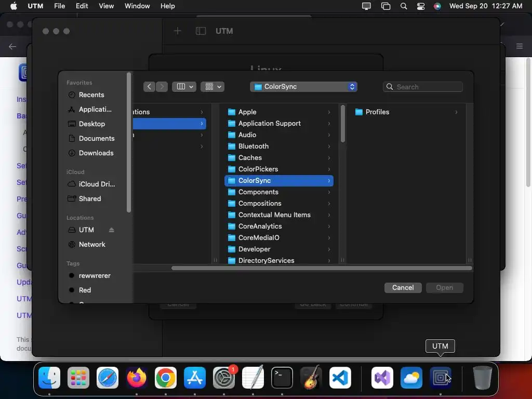
Task: Click the folder column vertical scrollbar
Action: pos(343,124)
